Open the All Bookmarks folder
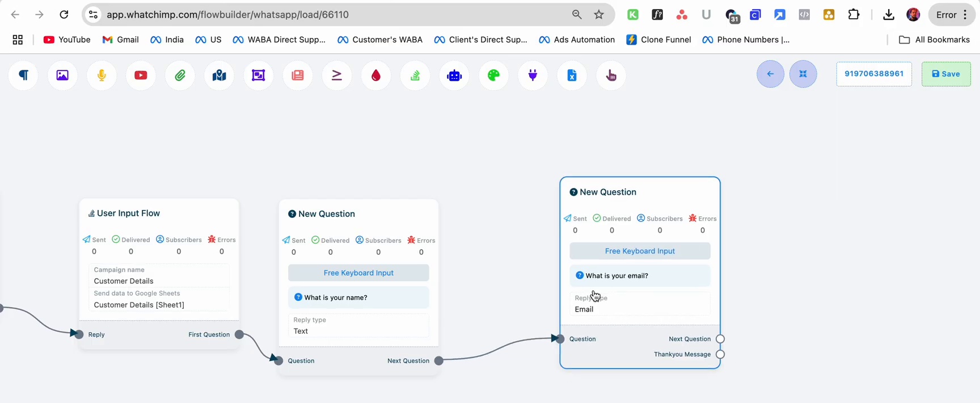Image resolution: width=980 pixels, height=403 pixels. [x=935, y=40]
